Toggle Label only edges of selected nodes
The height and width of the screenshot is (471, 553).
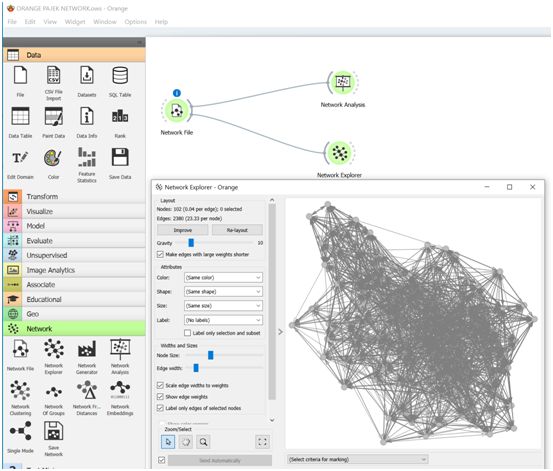coord(160,408)
